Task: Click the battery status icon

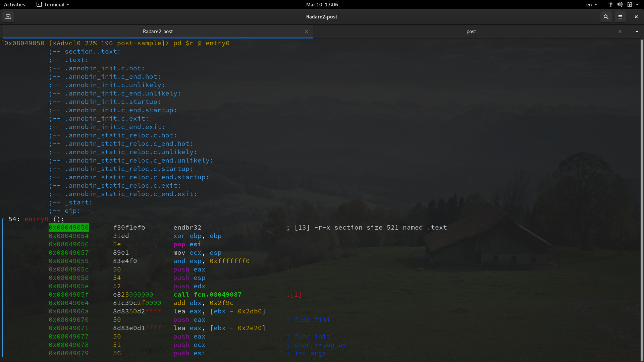Action: tap(630, 5)
